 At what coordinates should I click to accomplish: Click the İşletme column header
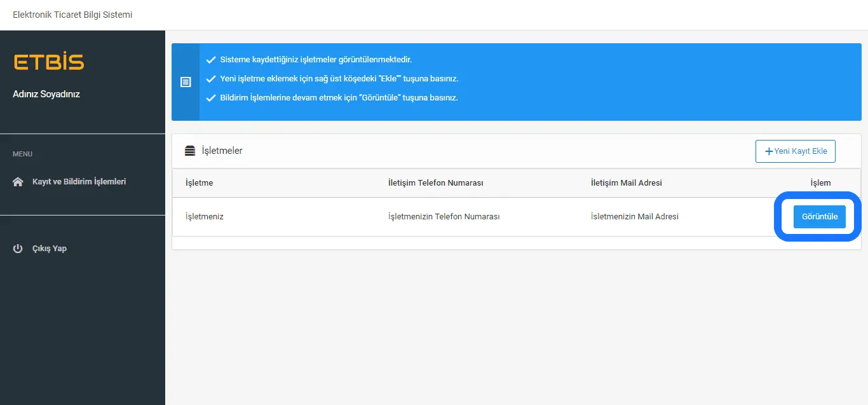pos(199,183)
